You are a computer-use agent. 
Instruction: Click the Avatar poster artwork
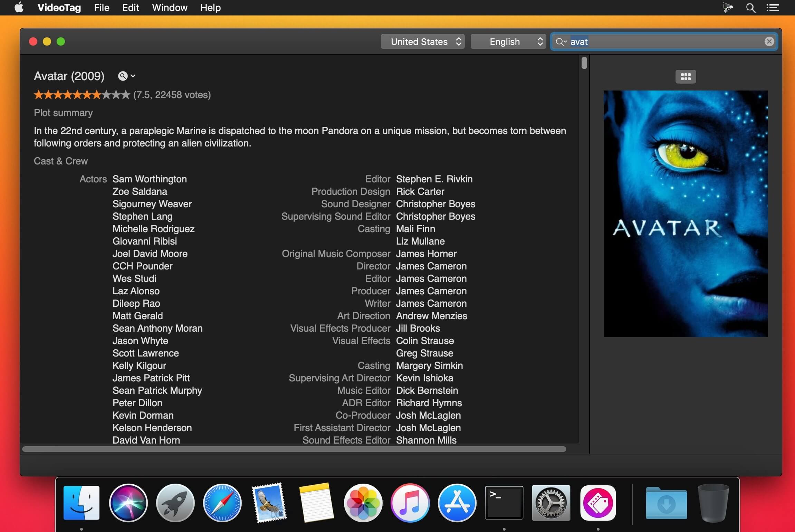(686, 213)
